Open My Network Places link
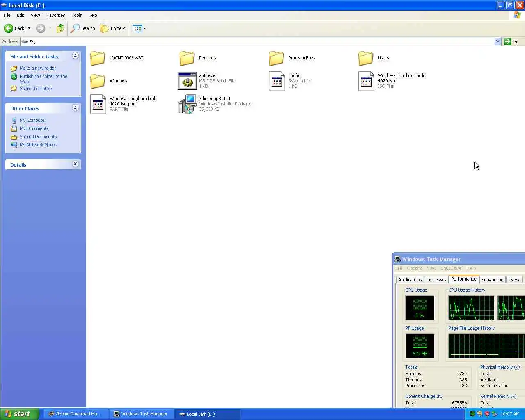This screenshot has height=420, width=525. click(38, 145)
